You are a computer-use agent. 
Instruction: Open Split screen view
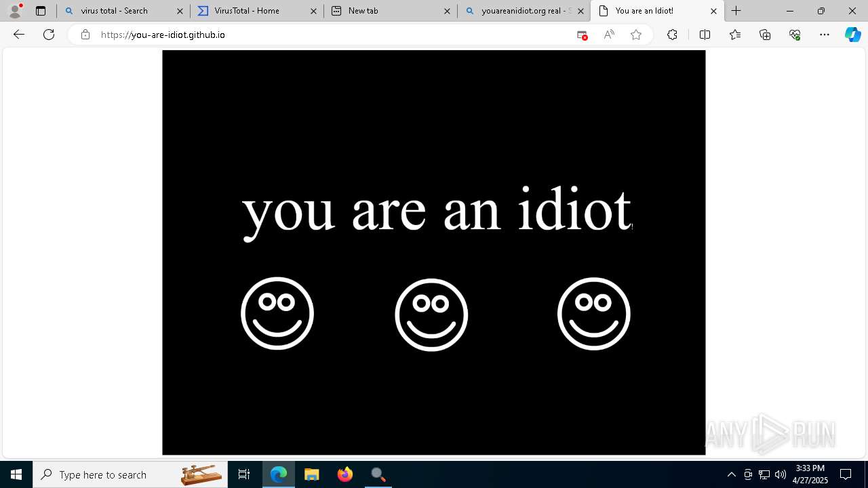705,35
